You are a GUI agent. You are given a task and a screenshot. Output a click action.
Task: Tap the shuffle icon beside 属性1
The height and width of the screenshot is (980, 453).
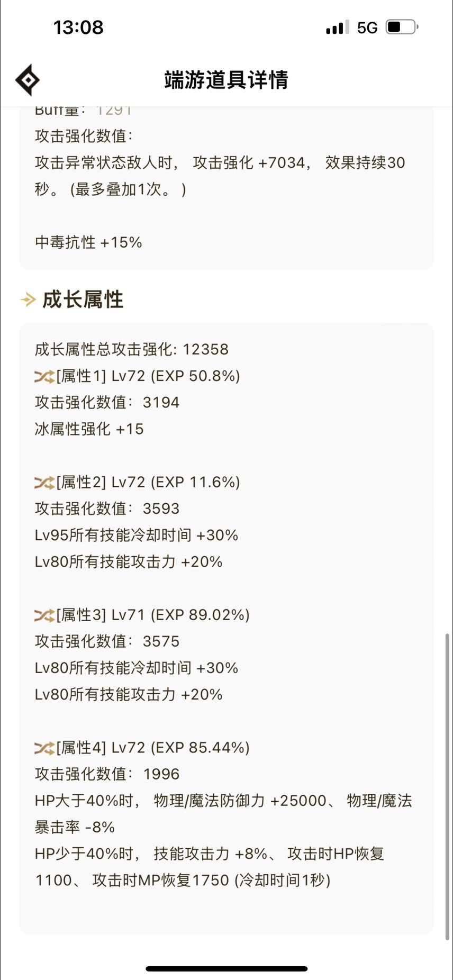(44, 377)
